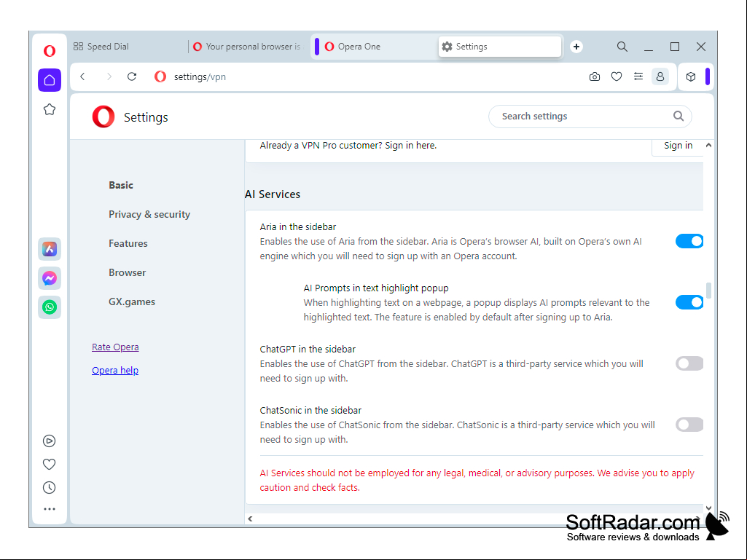
Task: Click the vertical scrollbar thumb
Action: point(709,291)
